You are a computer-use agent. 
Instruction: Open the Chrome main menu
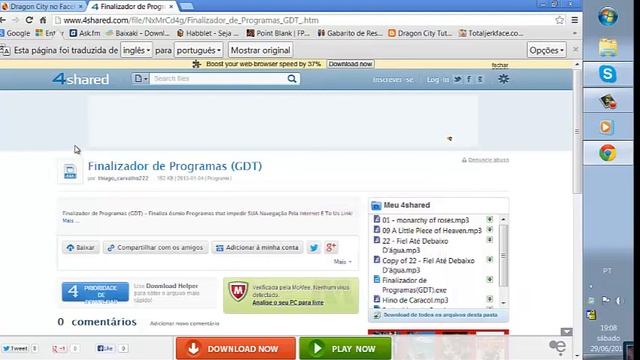[x=575, y=20]
